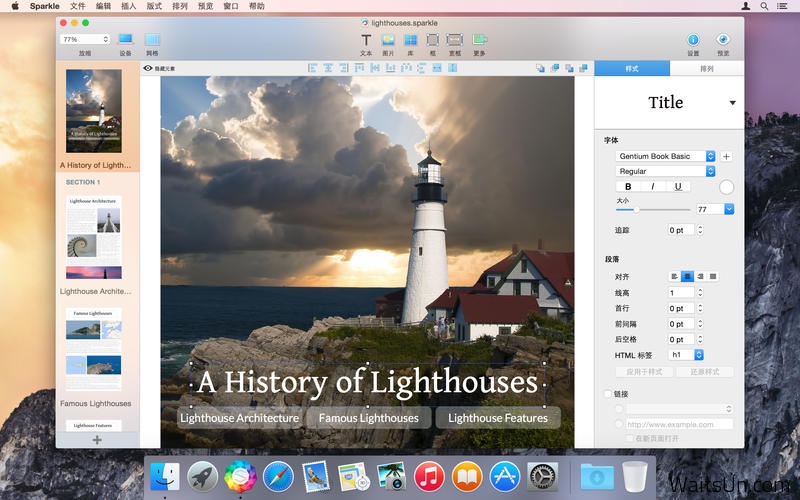Click the 追踪 tracking stepper

coord(700,231)
